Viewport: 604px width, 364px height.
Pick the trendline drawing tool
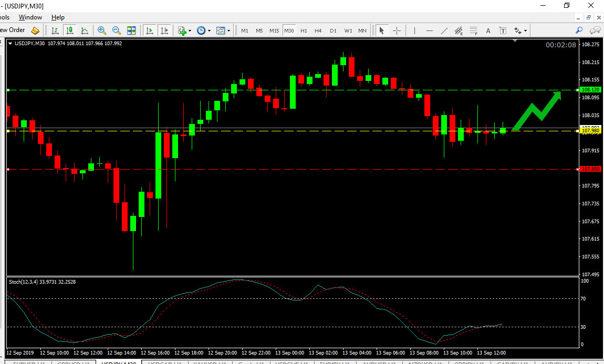444,30
